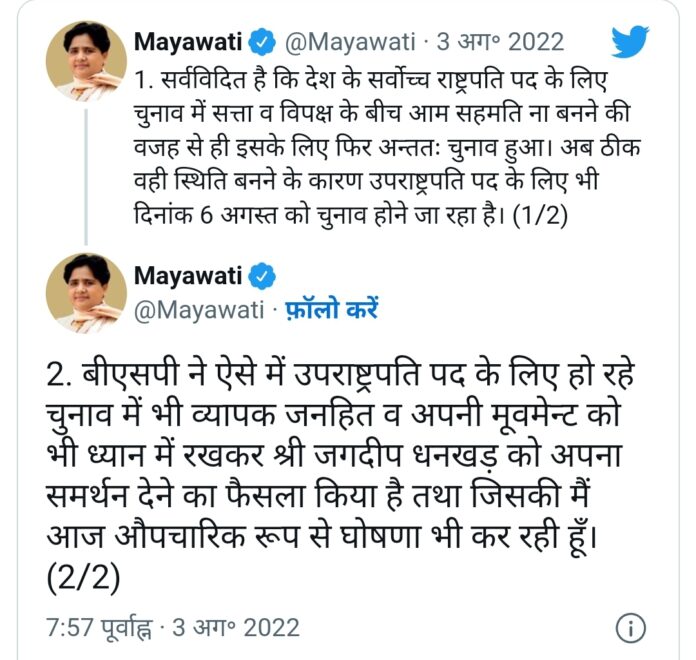The image size is (696, 660).
Task: Click the फ़ॉलो करें follow link
Action: pos(331,309)
